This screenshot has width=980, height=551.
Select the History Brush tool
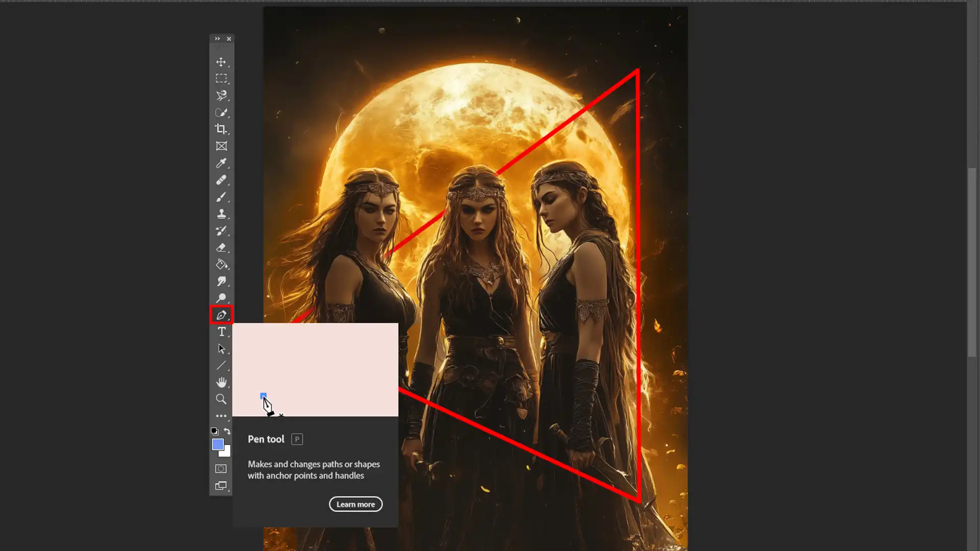[x=221, y=231]
